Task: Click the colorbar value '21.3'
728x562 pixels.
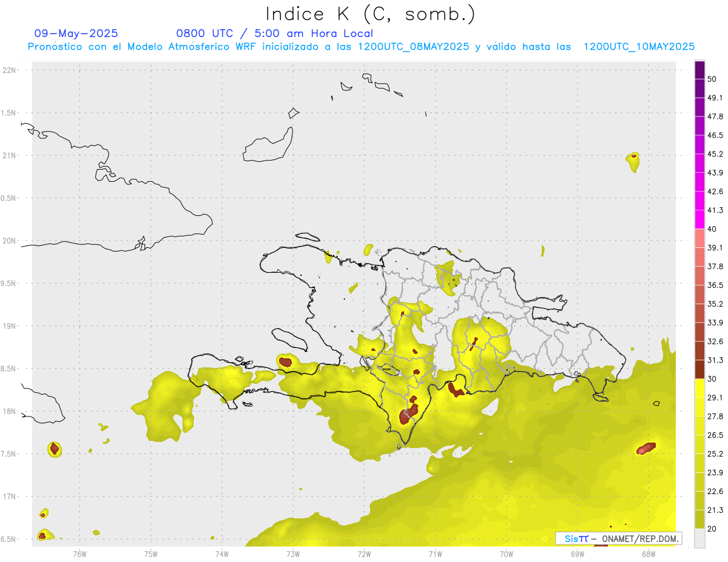Action: click(715, 510)
